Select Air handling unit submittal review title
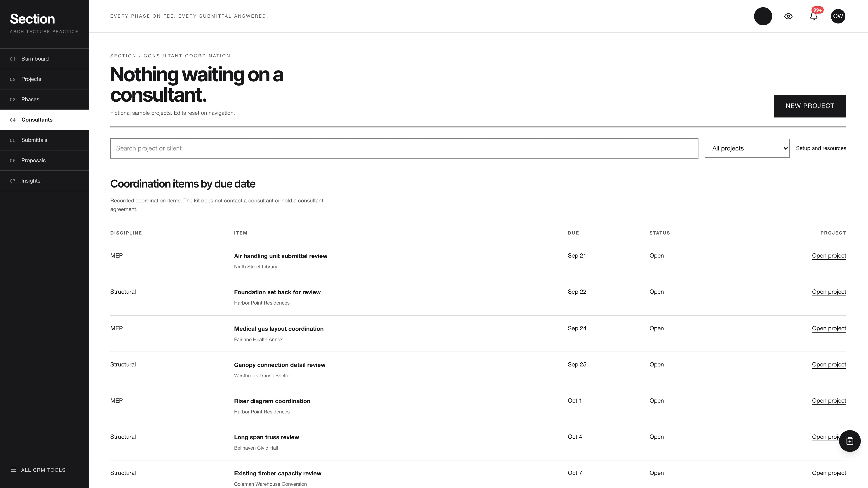 coord(281,256)
